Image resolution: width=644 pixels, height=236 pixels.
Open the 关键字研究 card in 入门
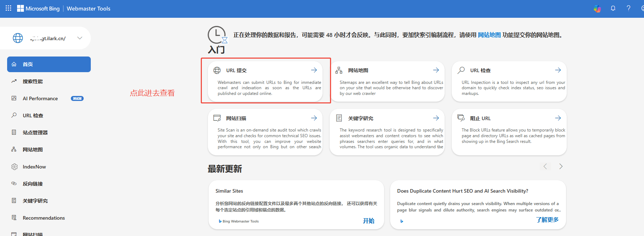pos(387,132)
